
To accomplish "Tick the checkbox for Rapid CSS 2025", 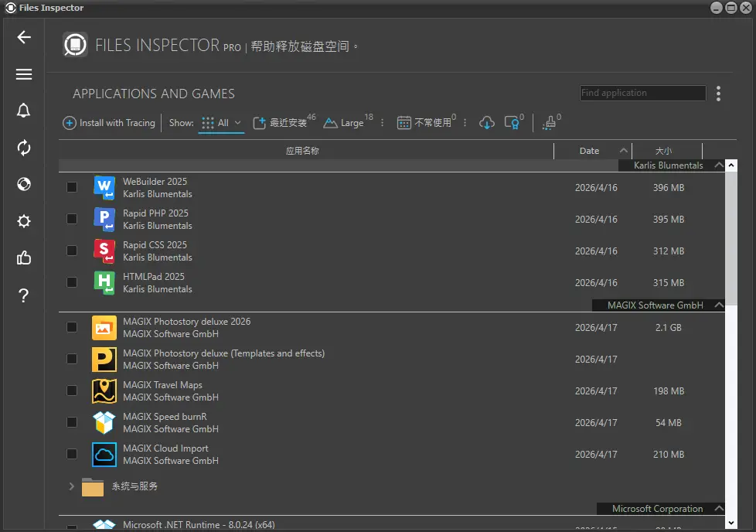I will coord(72,251).
